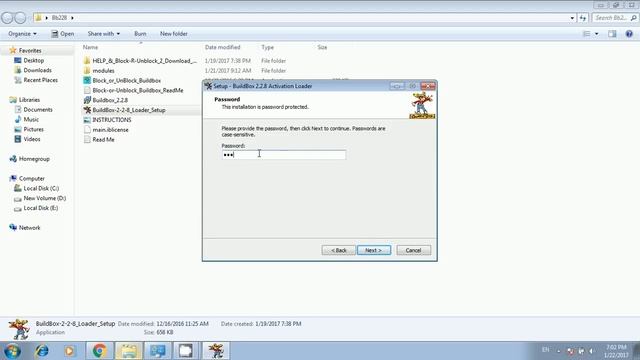Image resolution: width=640 pixels, height=360 pixels.
Task: Open Recent Places in the sidebar
Action: tap(36, 80)
